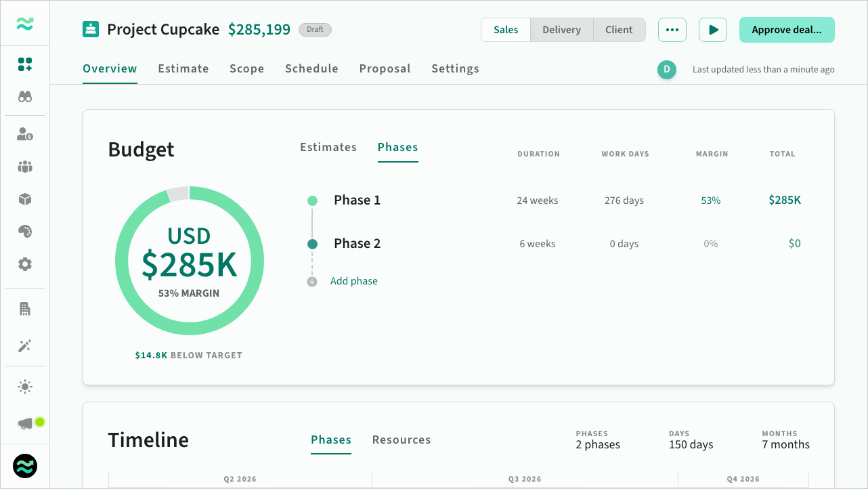Viewport: 868px width, 489px height.
Task: Open the dashboard grid-plus sidebar icon
Action: [x=25, y=64]
